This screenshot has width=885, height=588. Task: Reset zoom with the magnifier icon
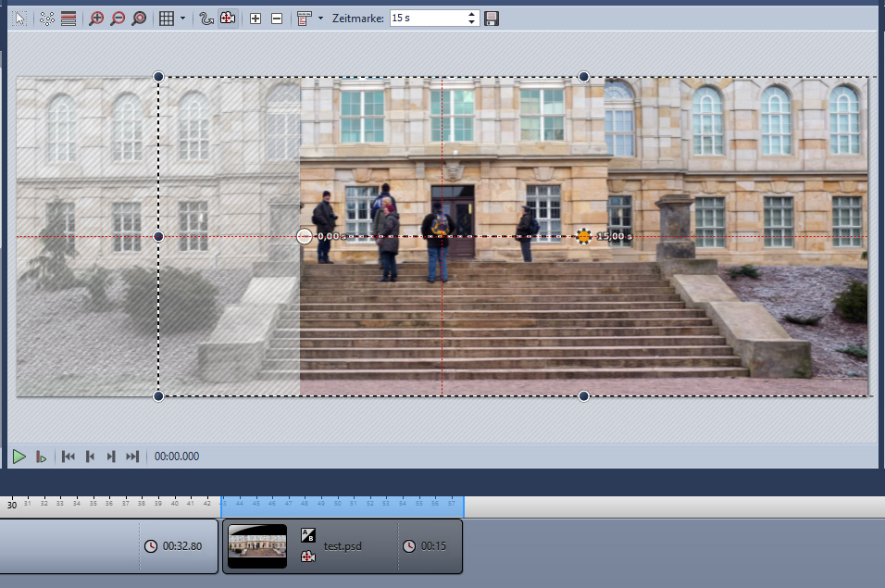(x=139, y=19)
